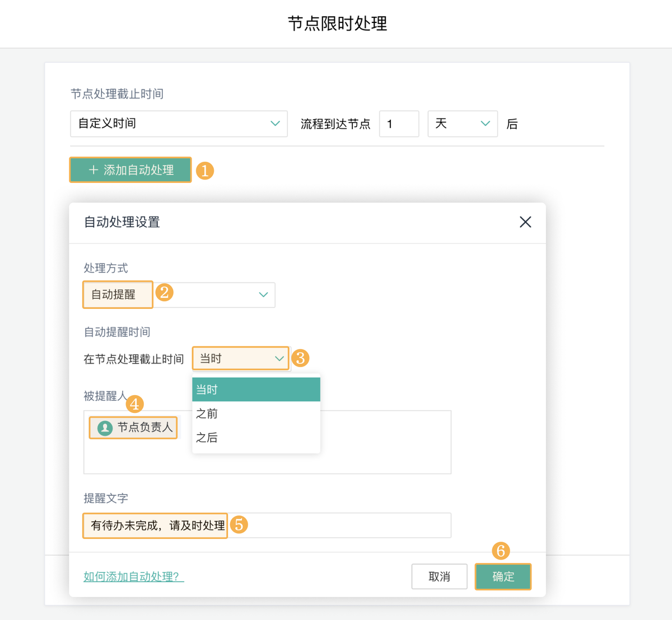Click the 确定 confirm button
This screenshot has height=620, width=672.
tap(503, 576)
